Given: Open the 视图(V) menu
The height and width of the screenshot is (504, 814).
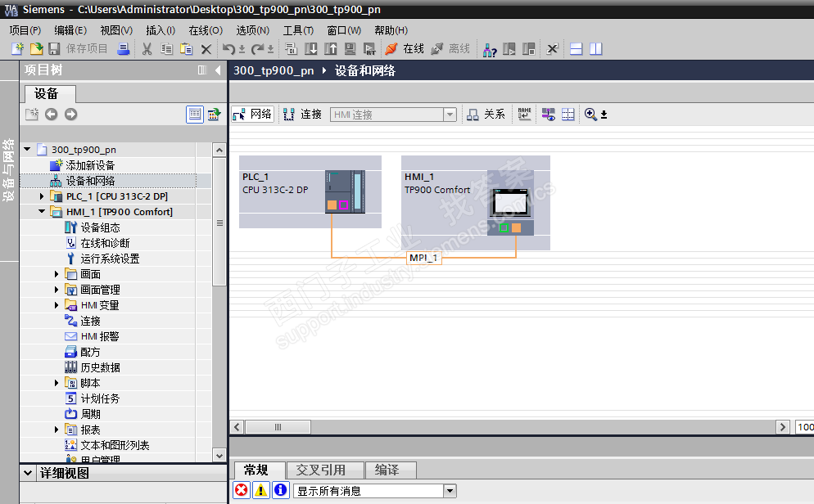Looking at the screenshot, I should coord(116,30).
